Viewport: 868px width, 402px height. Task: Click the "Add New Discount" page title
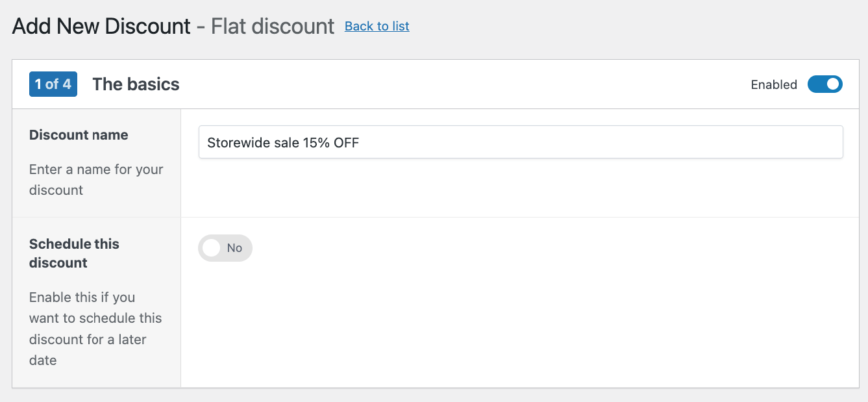pyautogui.click(x=101, y=27)
